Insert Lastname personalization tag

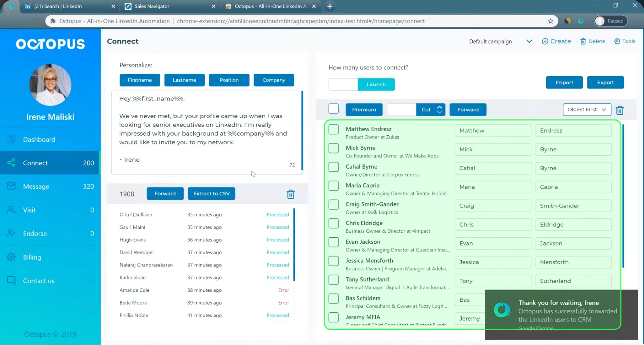pos(184,80)
